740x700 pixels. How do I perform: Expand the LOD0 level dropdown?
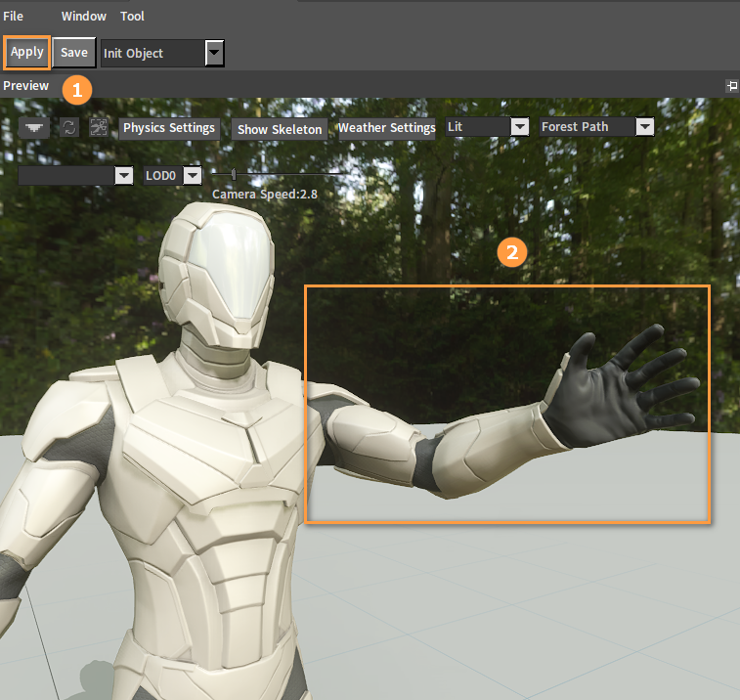pyautogui.click(x=193, y=176)
